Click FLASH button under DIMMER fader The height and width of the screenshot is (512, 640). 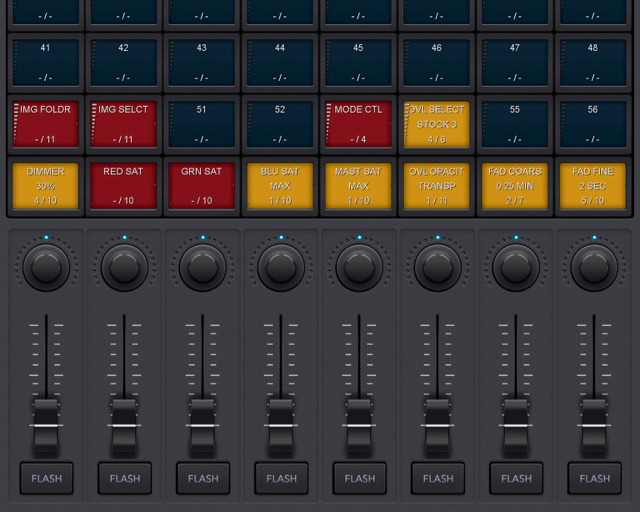(47, 478)
